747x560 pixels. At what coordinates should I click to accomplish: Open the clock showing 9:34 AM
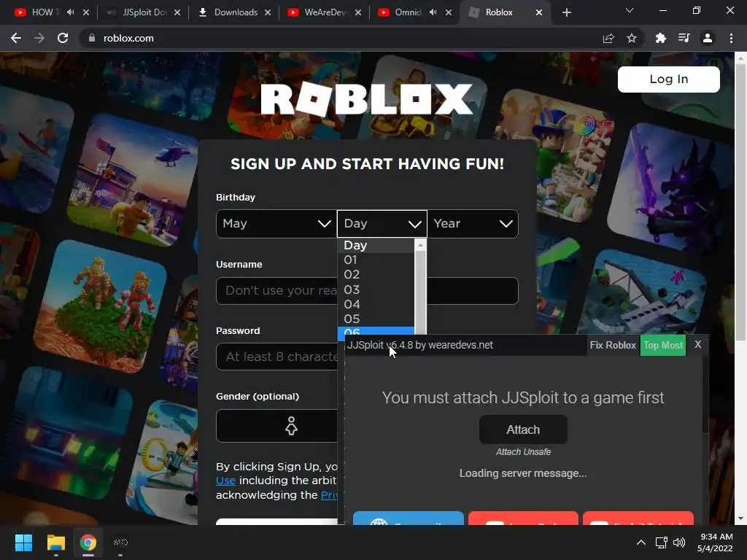[x=715, y=542]
